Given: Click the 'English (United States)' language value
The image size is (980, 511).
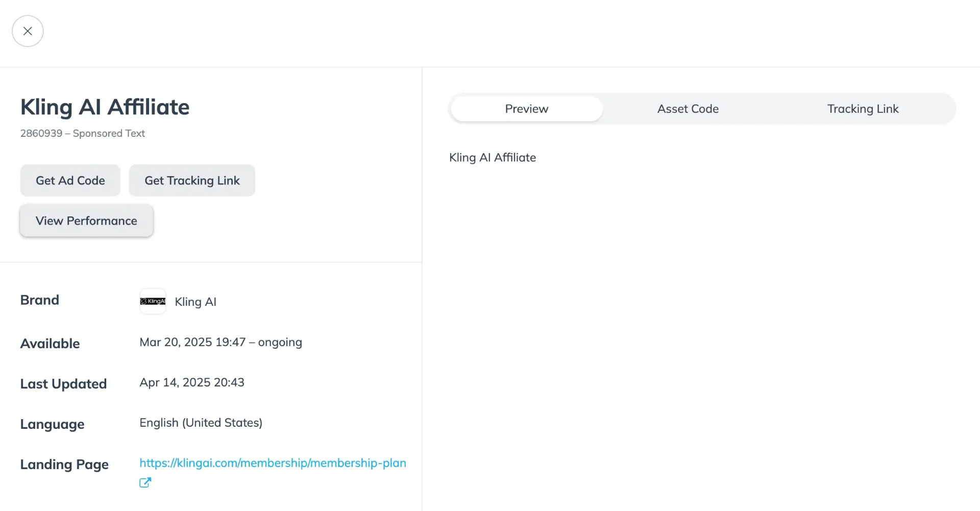Looking at the screenshot, I should pos(201,423).
